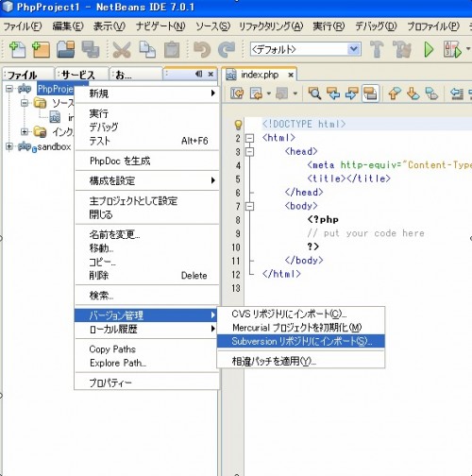This screenshot has height=476, width=472.
Task: Open dropdown arrow beside back navigation icon
Action: 268,93
